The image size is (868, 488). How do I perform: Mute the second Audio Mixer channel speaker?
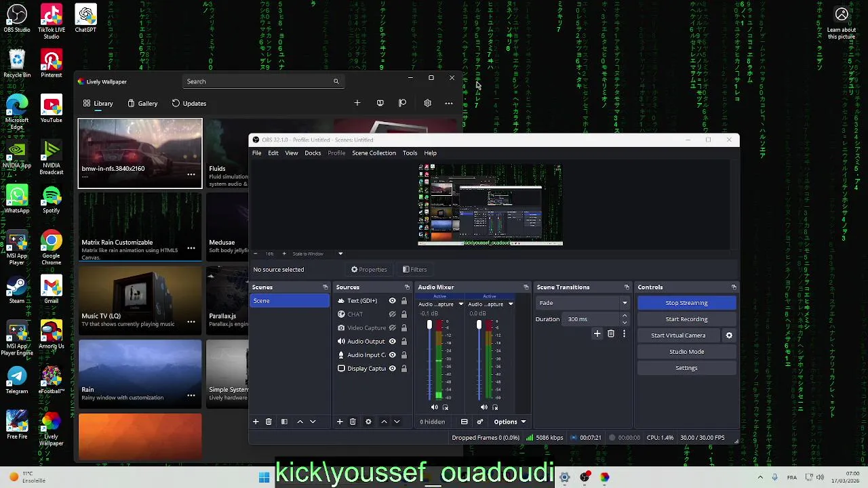tap(484, 407)
